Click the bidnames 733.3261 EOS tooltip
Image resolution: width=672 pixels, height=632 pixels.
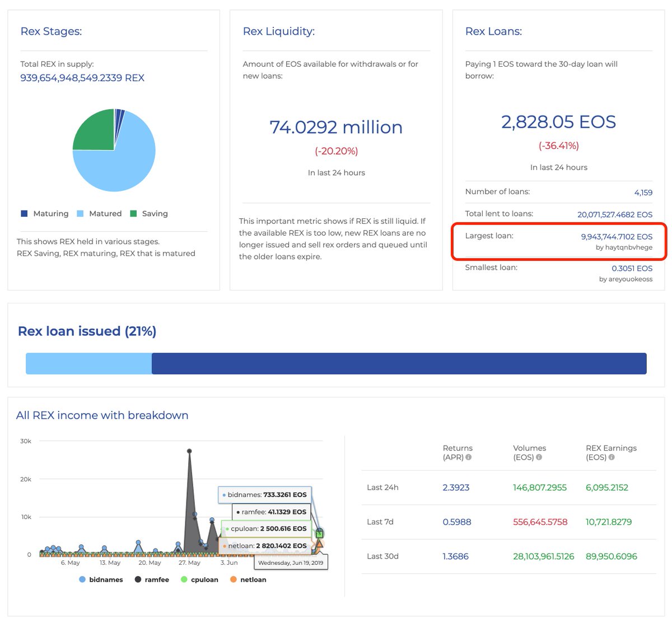pyautogui.click(x=264, y=495)
